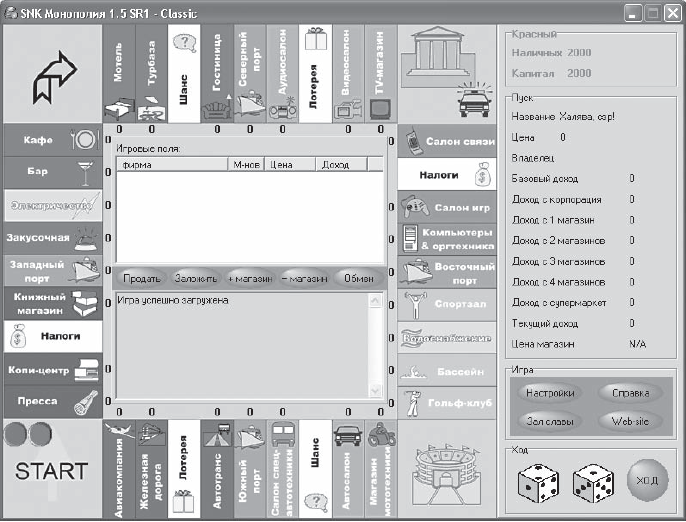Viewport: 686px width, 522px height.
Task: Click the stadium corner tile
Action: pos(447,469)
